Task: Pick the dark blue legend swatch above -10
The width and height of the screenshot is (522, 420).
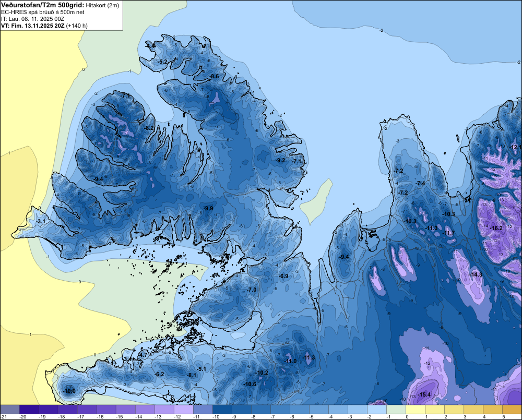Action: coord(222,410)
